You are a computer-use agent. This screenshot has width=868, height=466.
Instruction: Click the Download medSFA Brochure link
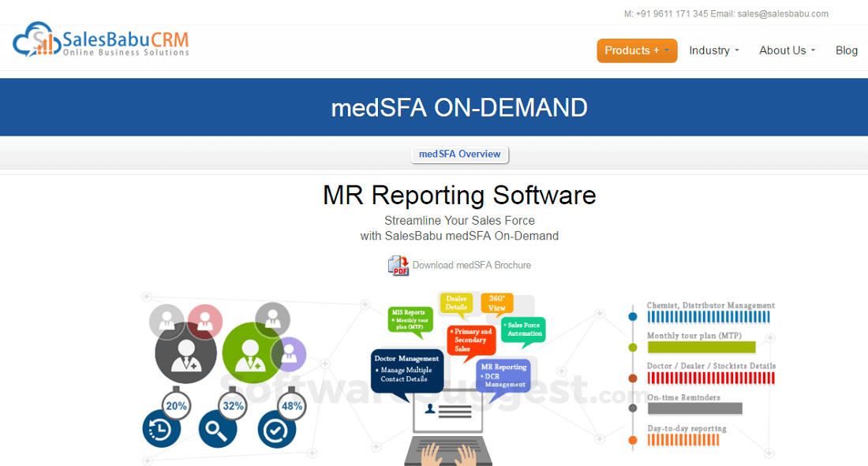coord(471,265)
